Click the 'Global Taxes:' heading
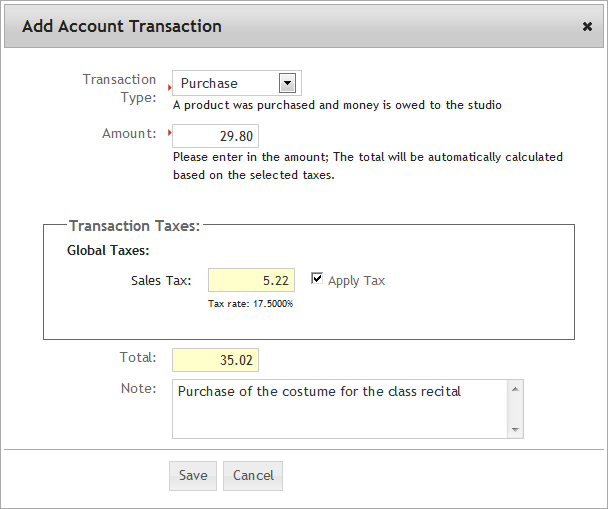Viewport: 608px width, 509px height. point(108,250)
